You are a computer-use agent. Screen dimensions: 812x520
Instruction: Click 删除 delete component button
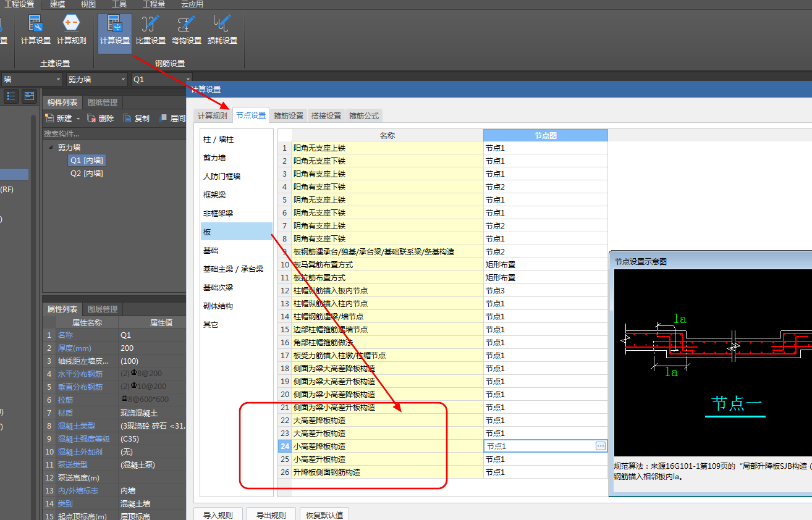pyautogui.click(x=101, y=118)
